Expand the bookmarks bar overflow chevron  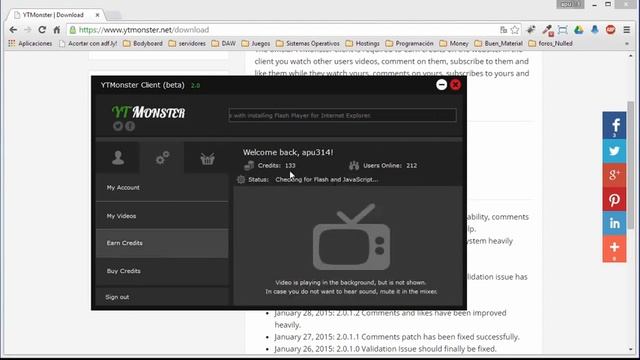627,43
